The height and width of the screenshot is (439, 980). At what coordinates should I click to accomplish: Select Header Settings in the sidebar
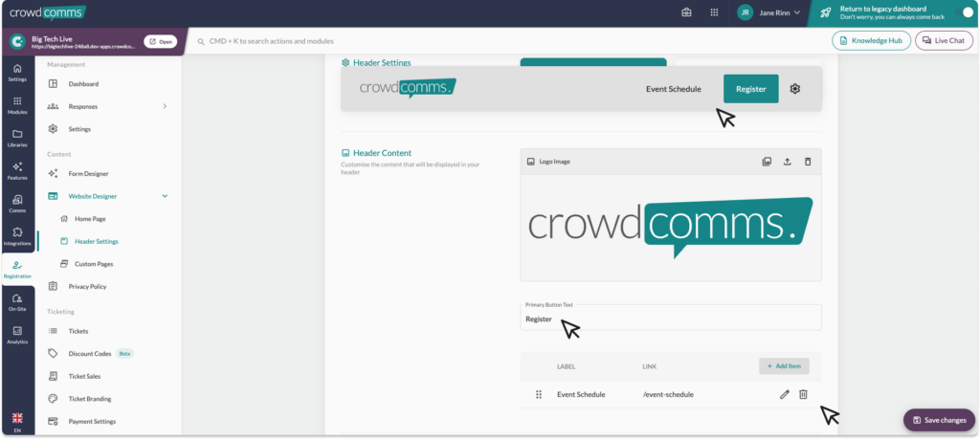[x=96, y=241]
